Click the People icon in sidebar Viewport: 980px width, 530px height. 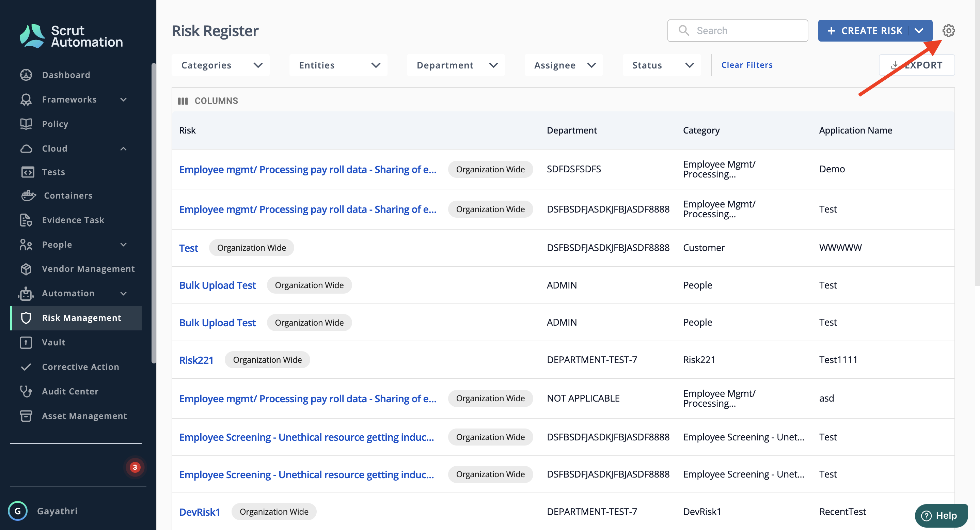point(26,245)
